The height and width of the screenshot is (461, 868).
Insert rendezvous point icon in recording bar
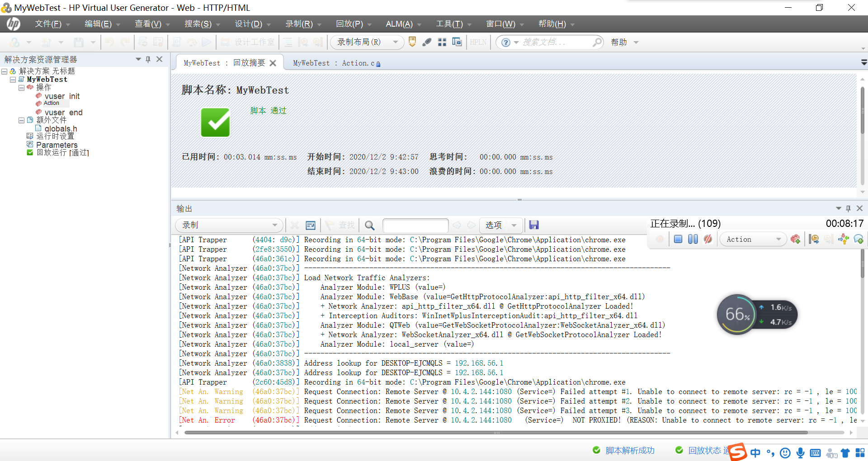point(843,239)
